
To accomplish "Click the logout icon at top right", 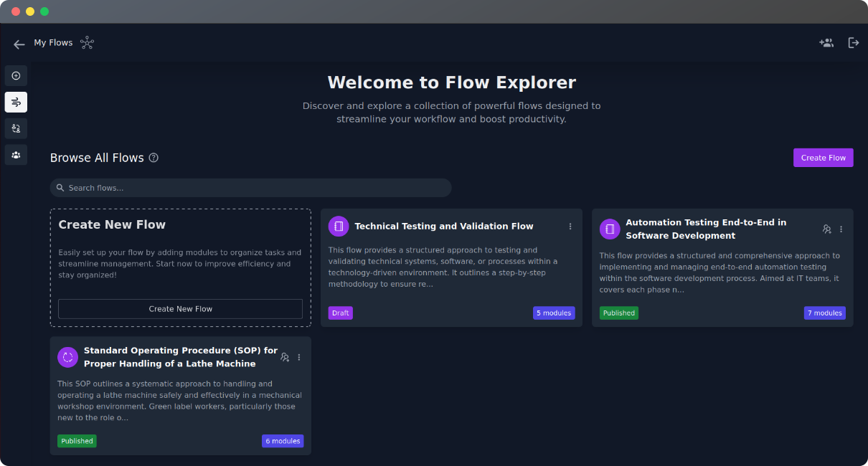I will tap(854, 42).
